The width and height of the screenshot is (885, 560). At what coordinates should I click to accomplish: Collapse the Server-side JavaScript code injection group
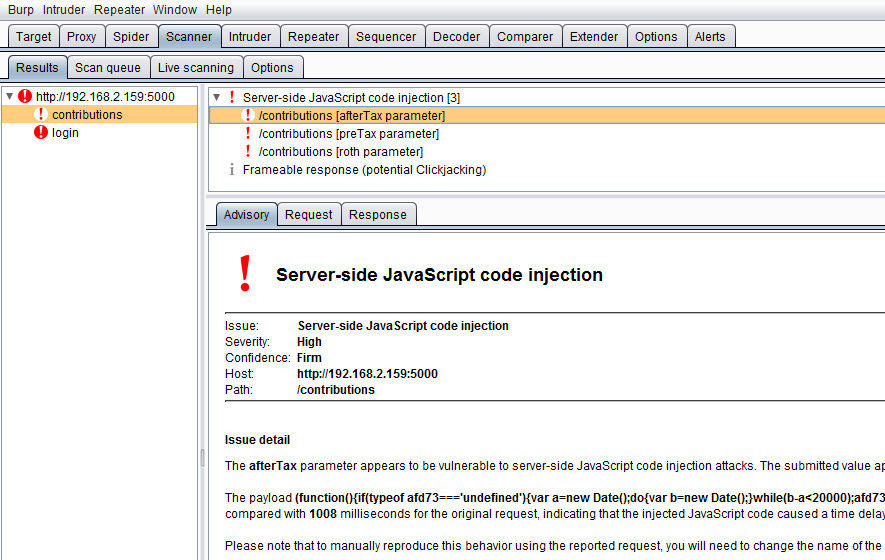click(x=217, y=98)
